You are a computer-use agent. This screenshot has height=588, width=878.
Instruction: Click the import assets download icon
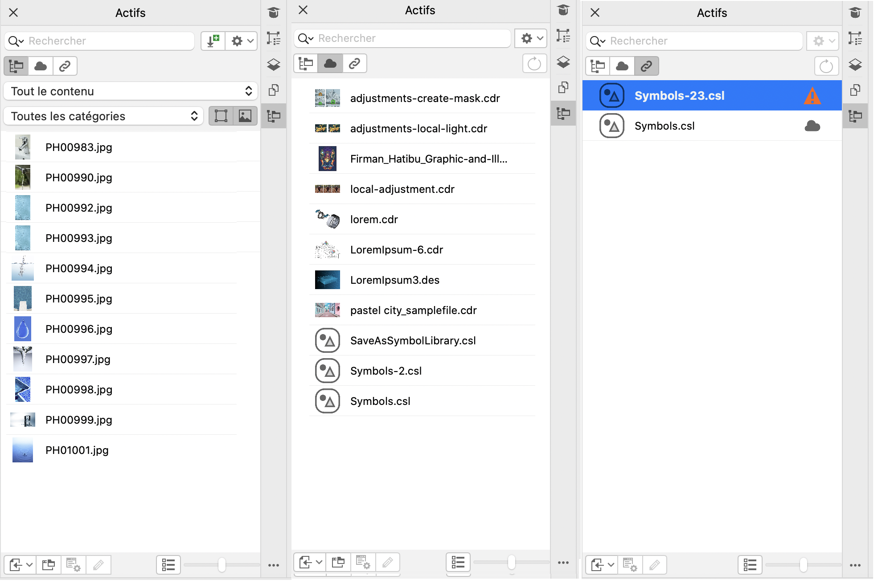tap(213, 41)
